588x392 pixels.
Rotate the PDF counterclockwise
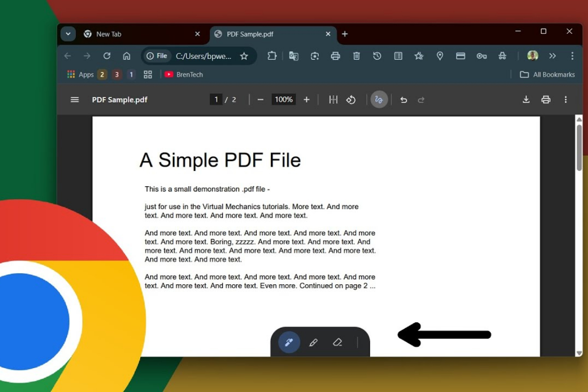[351, 100]
